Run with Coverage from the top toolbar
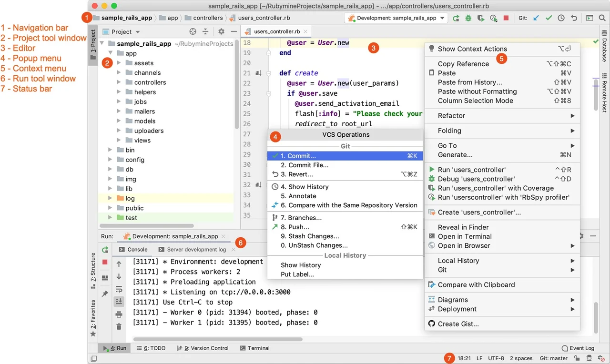This screenshot has width=610, height=364. point(481,18)
